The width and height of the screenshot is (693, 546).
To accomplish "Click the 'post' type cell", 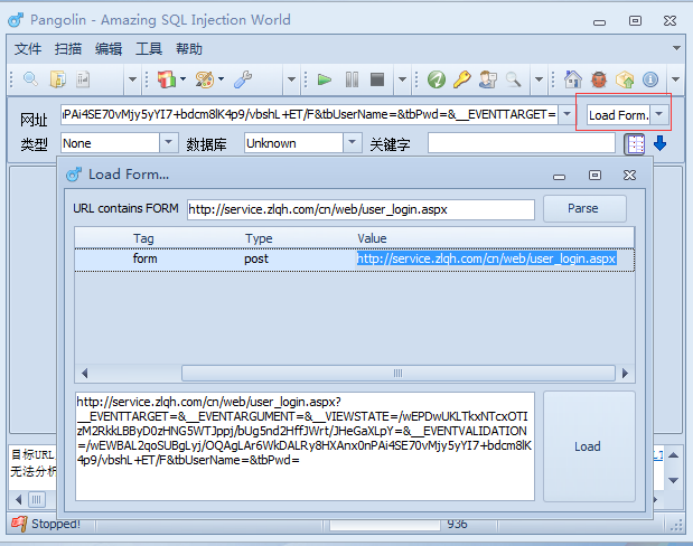I will coord(256,259).
